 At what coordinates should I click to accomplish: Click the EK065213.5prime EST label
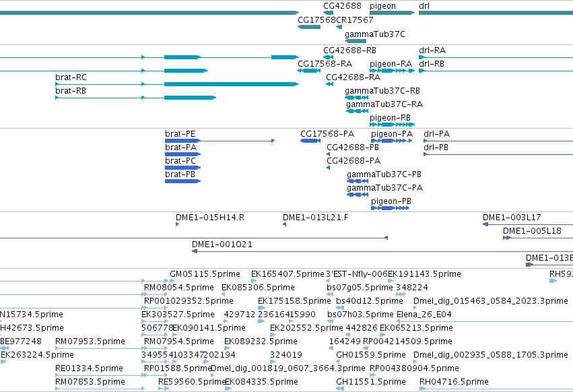pos(416,329)
